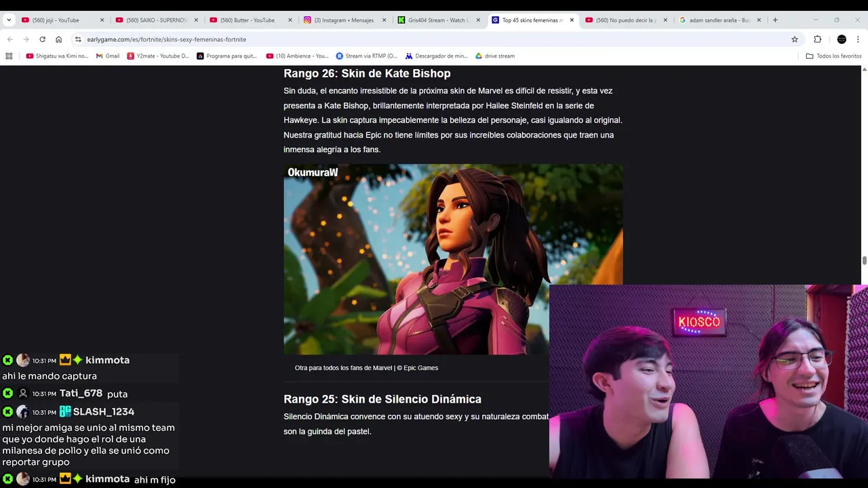
Task: Open the Descargador de min... bookmark
Action: tap(436, 56)
